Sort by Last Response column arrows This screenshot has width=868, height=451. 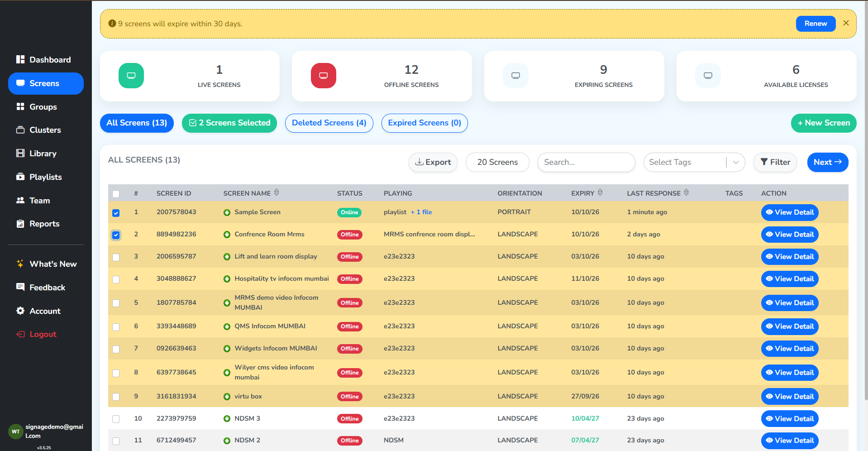point(687,192)
